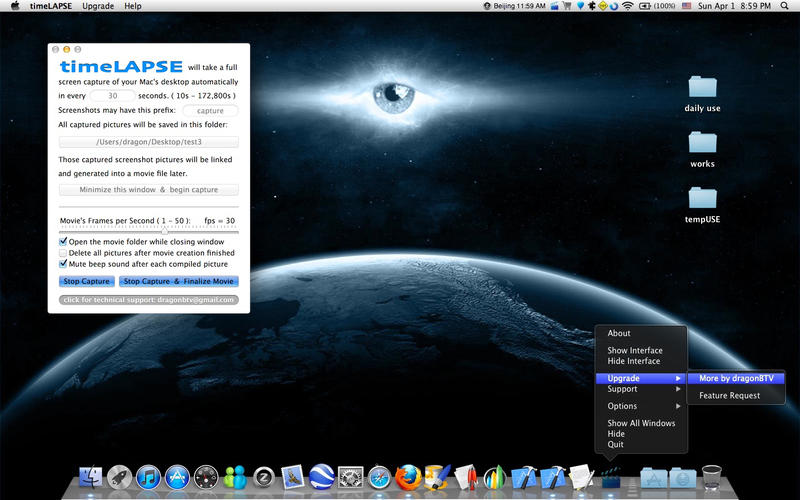Viewport: 800px width, 500px height.
Task: Click the date and time 'Sun Apr 1'
Action: pos(734,6)
